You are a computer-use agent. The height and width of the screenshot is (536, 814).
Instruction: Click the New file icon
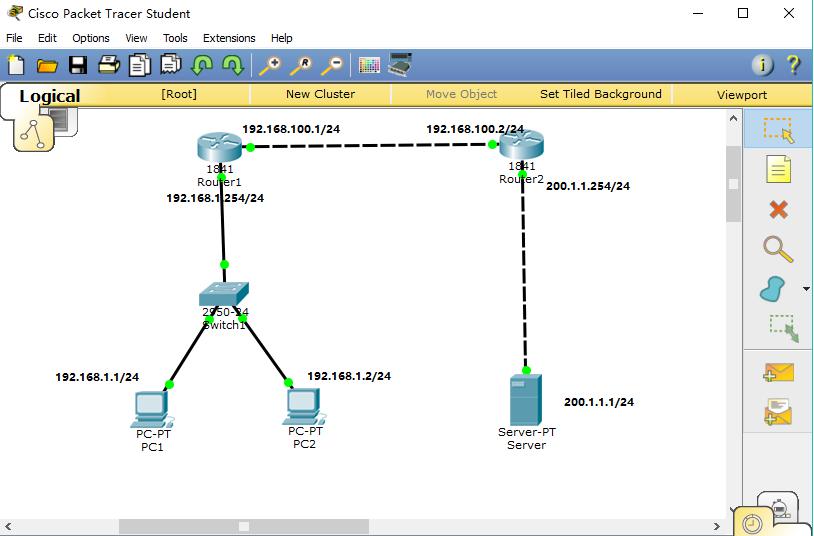pyautogui.click(x=16, y=65)
